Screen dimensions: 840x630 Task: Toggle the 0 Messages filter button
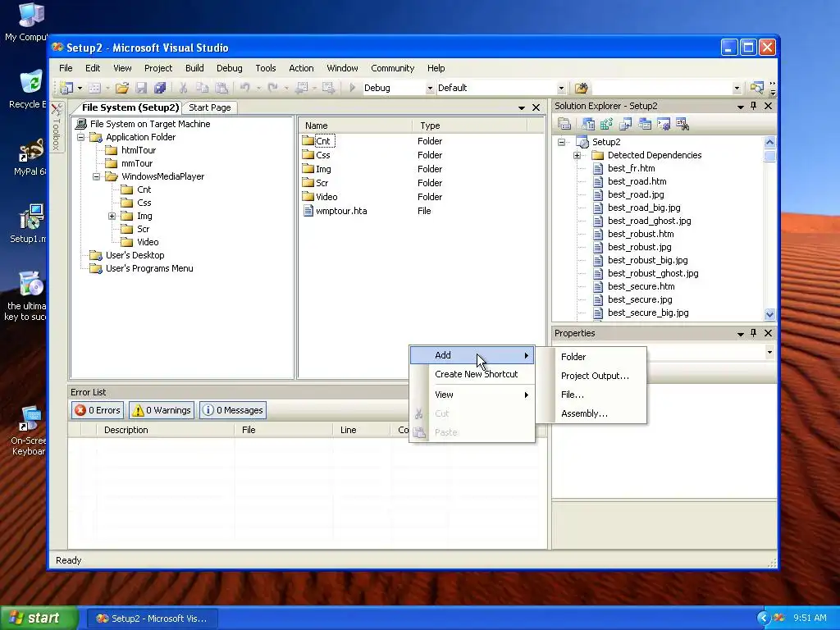click(233, 410)
